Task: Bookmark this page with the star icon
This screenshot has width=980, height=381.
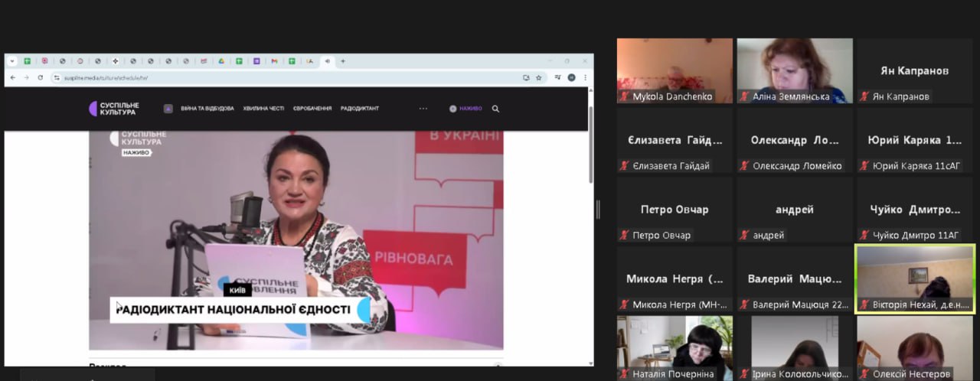Action: point(539,77)
